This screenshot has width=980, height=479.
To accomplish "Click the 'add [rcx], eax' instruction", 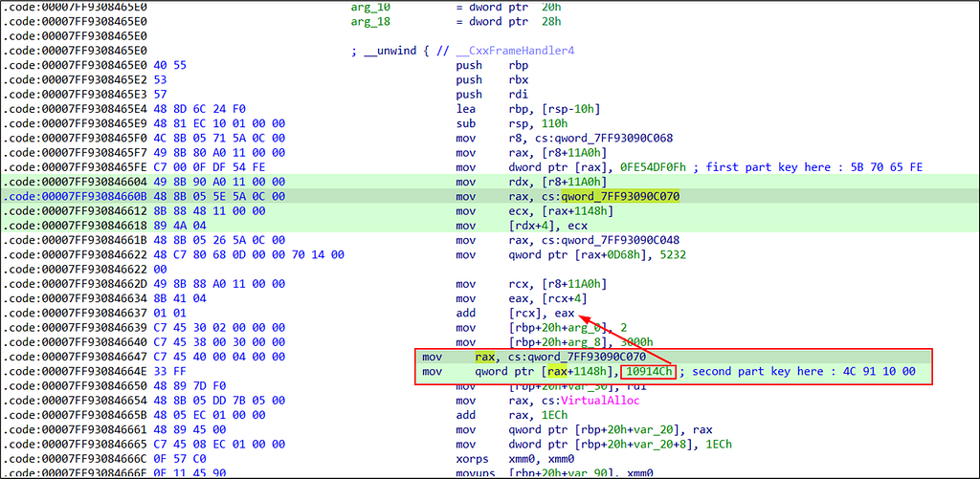I will 516,314.
